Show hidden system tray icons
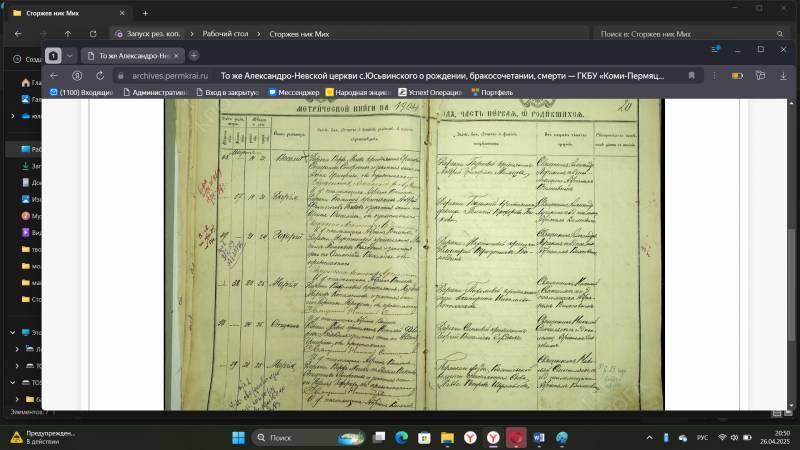Viewport: 800px width, 450px height. [x=649, y=438]
